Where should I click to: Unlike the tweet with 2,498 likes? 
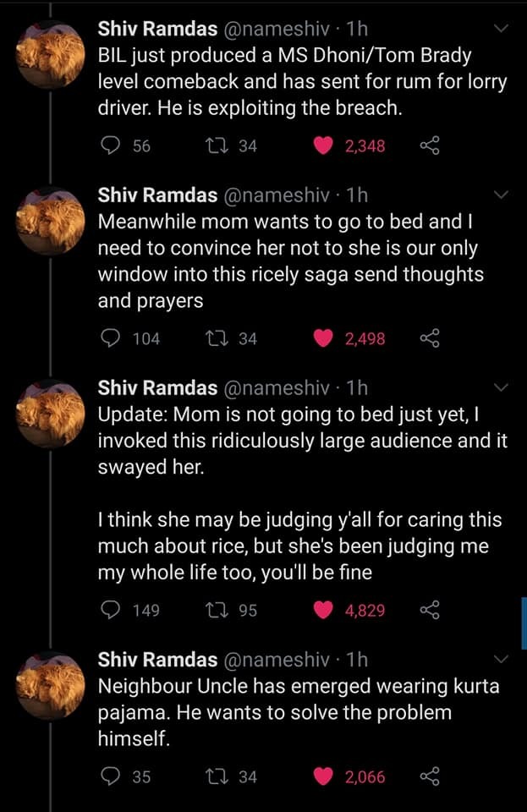pos(322,338)
